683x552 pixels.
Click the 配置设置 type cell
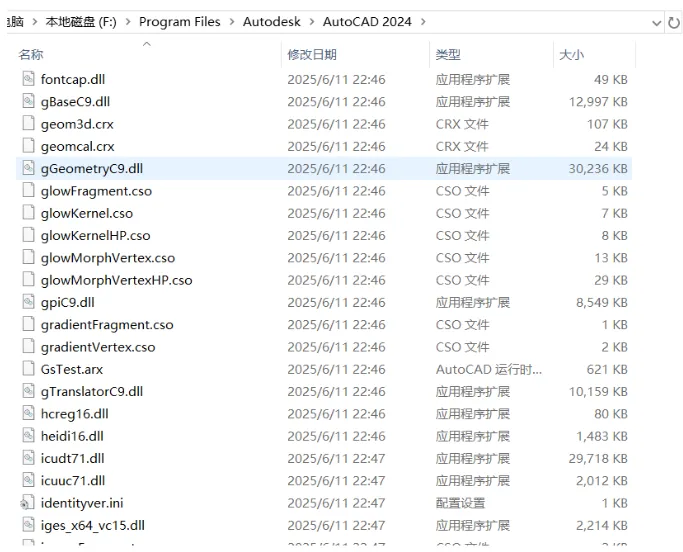(x=460, y=503)
